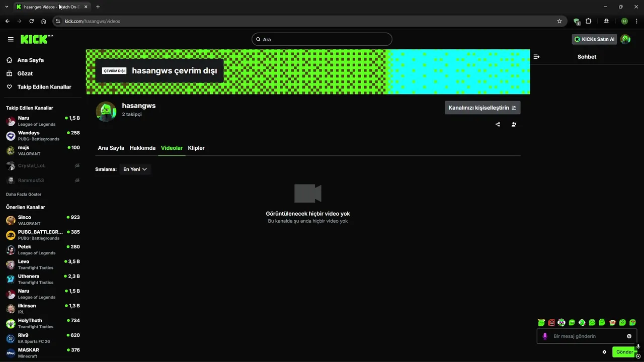Select the Videolar tab
This screenshot has width=644, height=362.
click(x=172, y=148)
